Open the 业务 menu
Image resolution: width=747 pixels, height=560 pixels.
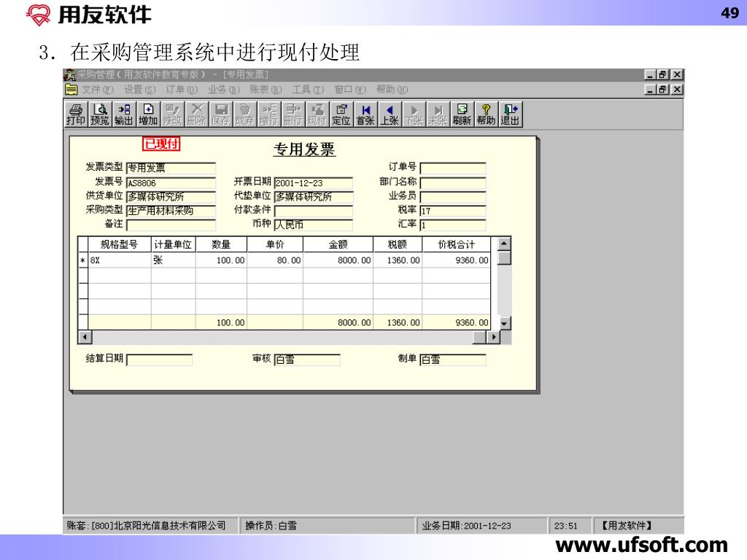223,90
